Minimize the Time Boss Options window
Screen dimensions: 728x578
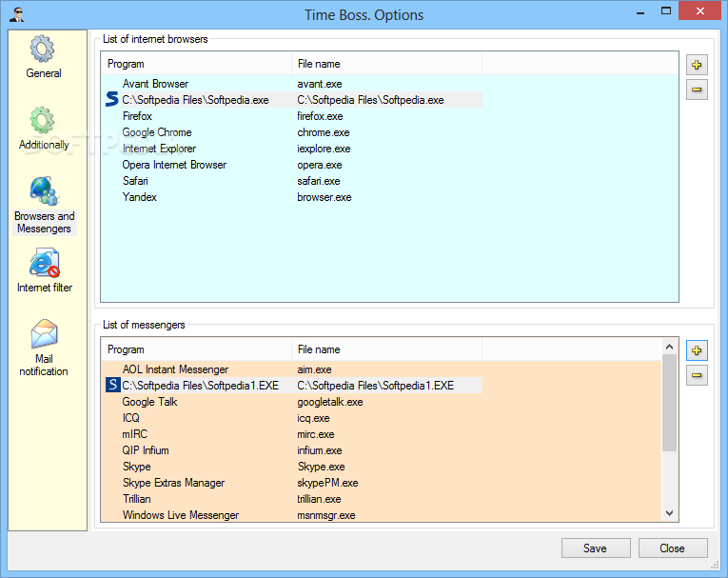(640, 12)
